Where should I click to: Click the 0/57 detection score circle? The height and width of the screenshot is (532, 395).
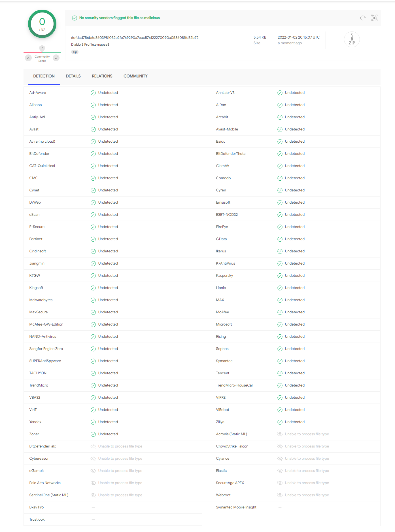pyautogui.click(x=42, y=24)
